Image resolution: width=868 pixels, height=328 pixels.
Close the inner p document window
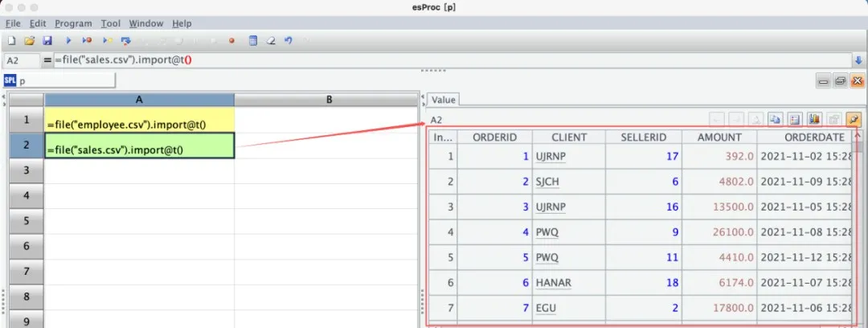tap(858, 81)
